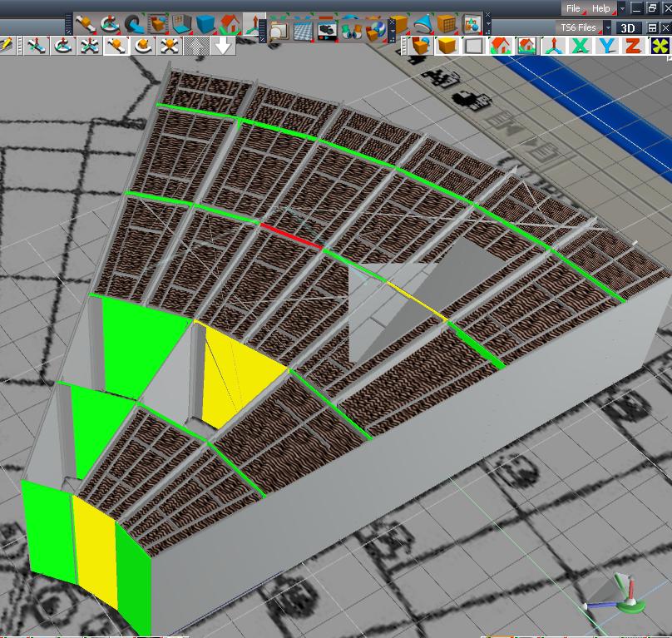Open the Help menu
The image size is (672, 638).
click(600, 8)
